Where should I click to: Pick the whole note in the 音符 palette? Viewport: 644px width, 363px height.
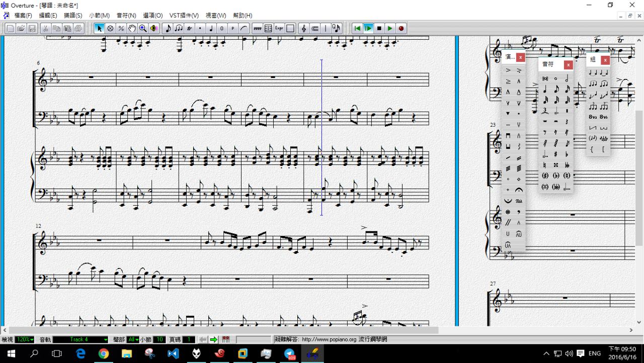[555, 79]
